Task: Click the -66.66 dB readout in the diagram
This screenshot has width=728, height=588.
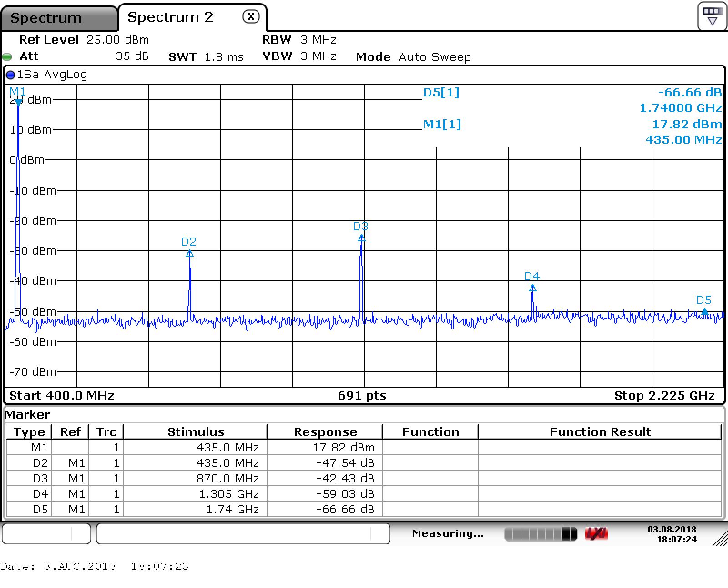Action: [x=690, y=92]
